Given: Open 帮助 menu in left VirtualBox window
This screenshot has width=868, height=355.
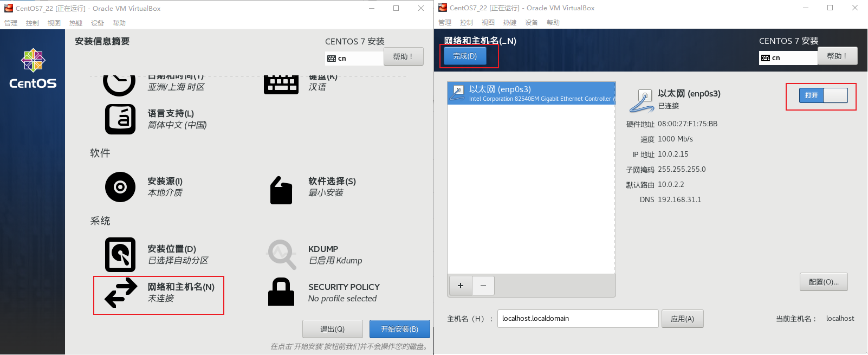Looking at the screenshot, I should [x=119, y=23].
